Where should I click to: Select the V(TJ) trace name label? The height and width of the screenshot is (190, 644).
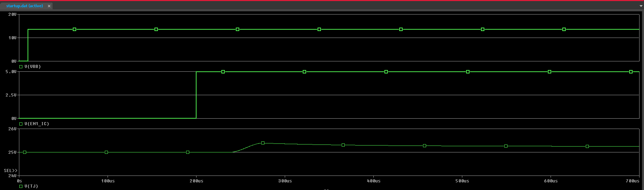point(31,186)
